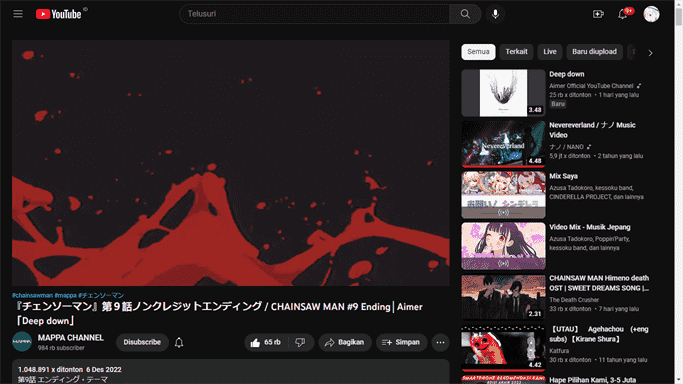The image size is (683, 384).
Task: Open the account avatar menu
Action: point(651,14)
